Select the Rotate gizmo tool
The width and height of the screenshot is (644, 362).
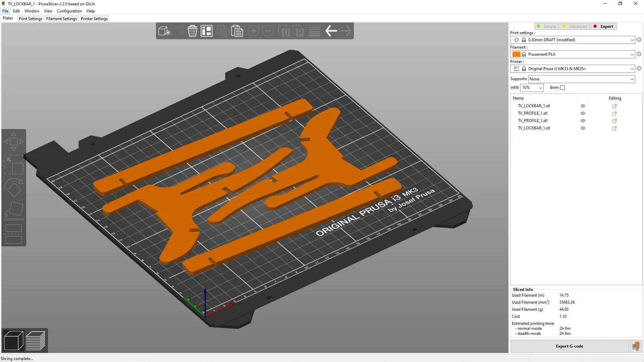coord(14,188)
